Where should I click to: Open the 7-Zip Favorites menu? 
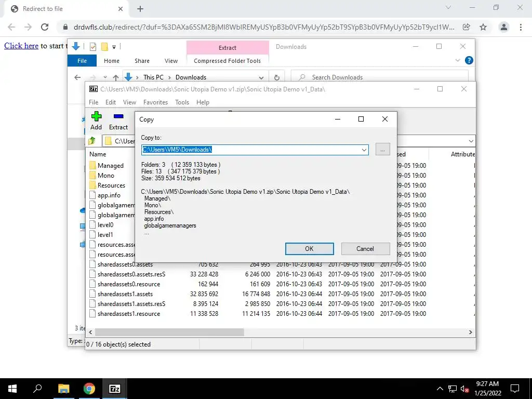pos(155,102)
